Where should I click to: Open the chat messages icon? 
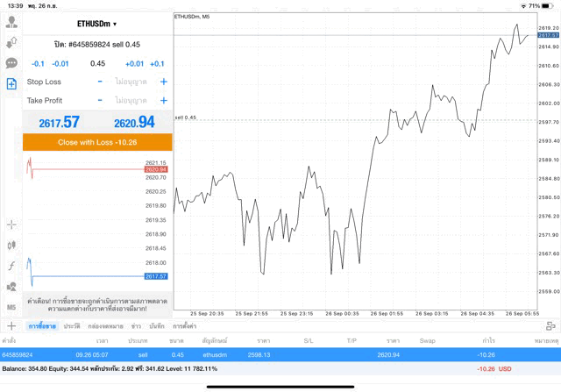pos(11,63)
